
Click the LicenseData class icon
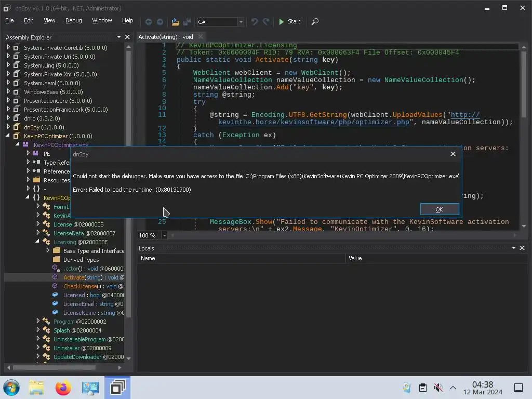tap(46, 233)
